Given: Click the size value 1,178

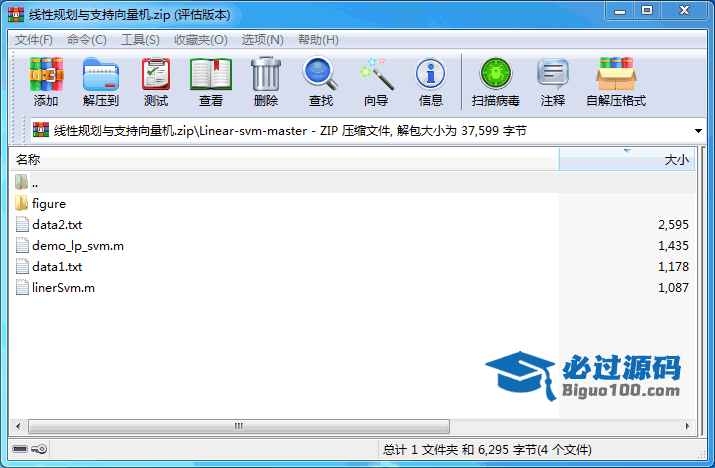Looking at the screenshot, I should click(x=673, y=266).
